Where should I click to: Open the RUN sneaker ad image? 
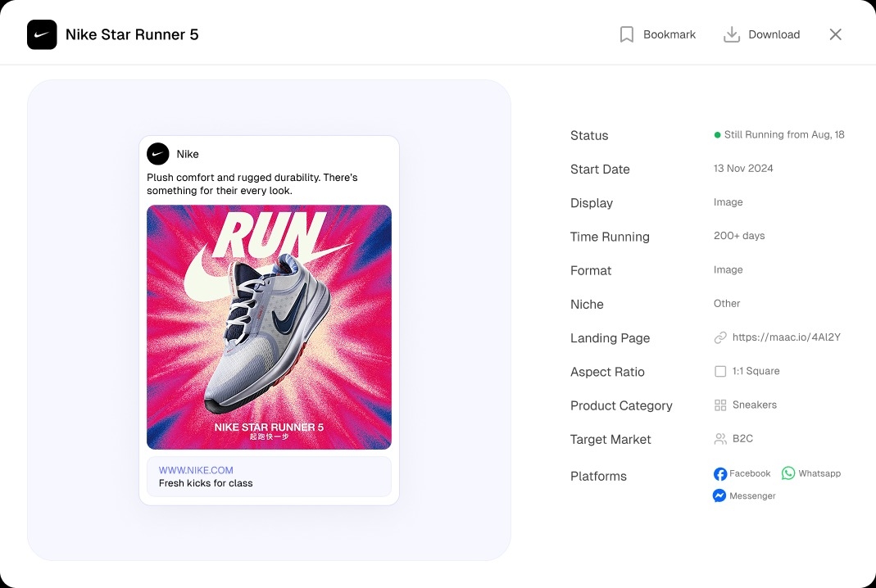[269, 327]
